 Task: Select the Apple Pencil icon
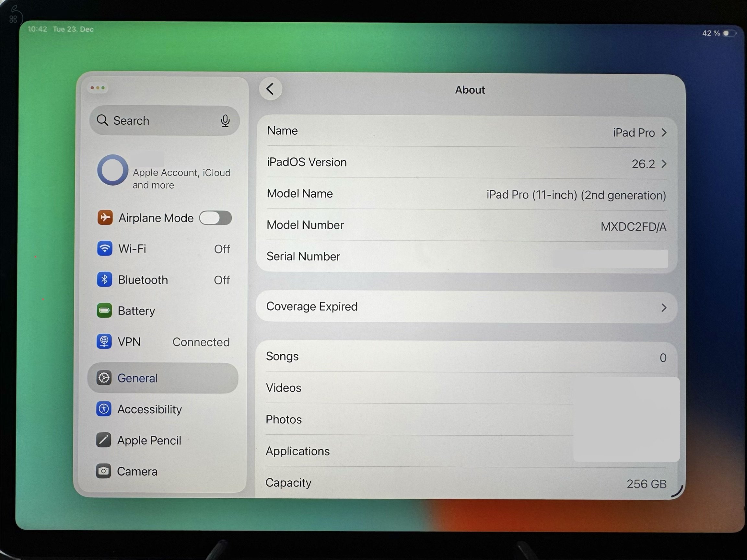coord(103,440)
